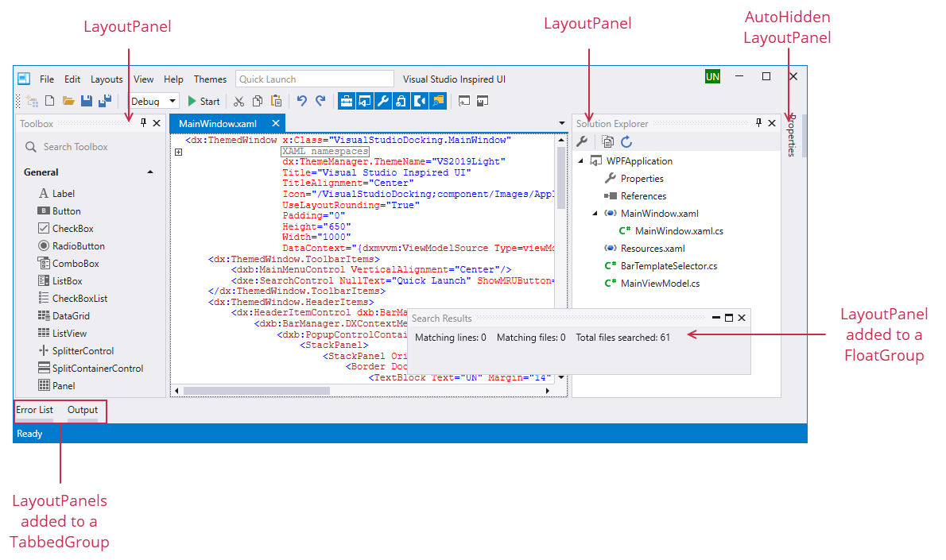Click the UN user badge
The image size is (946, 560).
712,76
